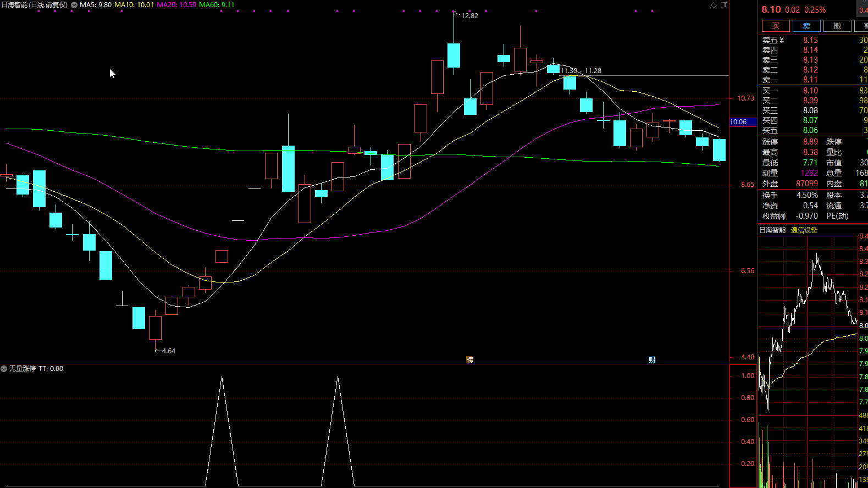This screenshot has height=488, width=868.
Task: Click the current price 8.10 header
Action: 771,9
